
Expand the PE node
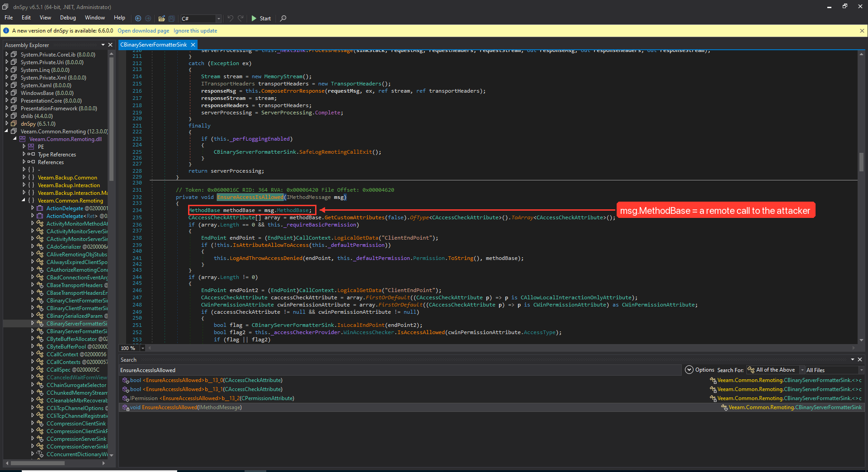pos(24,146)
